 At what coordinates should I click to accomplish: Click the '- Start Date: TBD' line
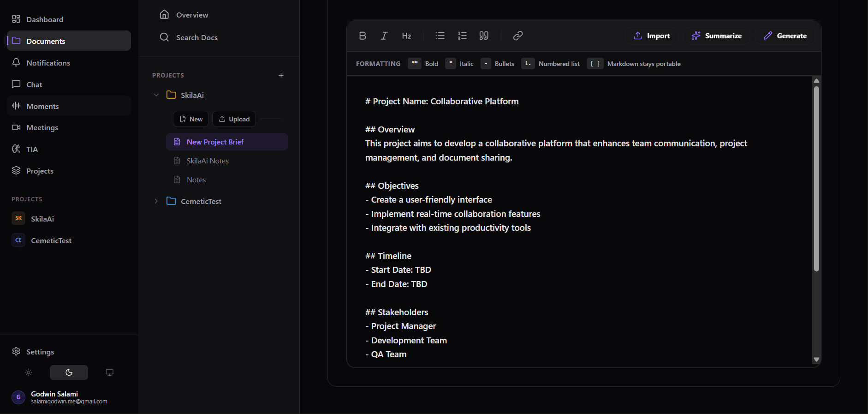pos(398,270)
